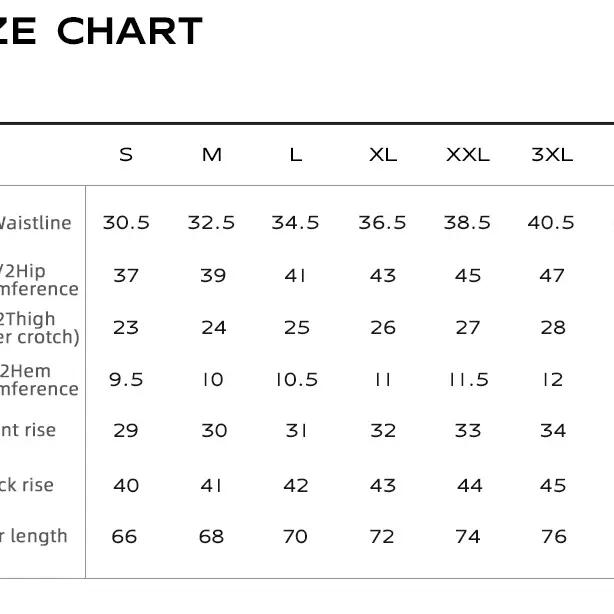614x614 pixels.
Task: Select back rise value 42 for L
Action: pyautogui.click(x=296, y=486)
